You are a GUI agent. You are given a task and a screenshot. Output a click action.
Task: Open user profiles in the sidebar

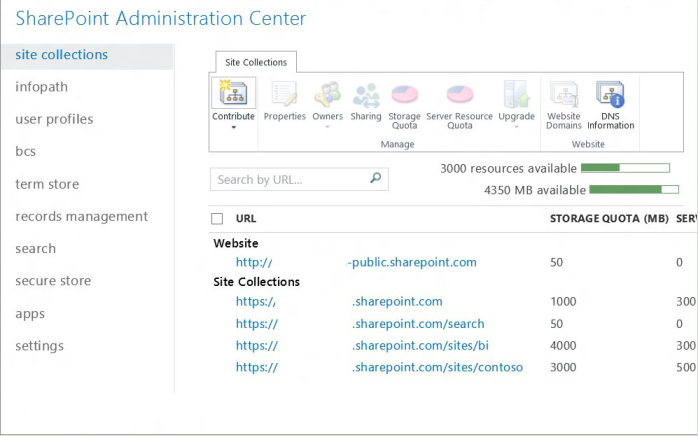pyautogui.click(x=54, y=119)
